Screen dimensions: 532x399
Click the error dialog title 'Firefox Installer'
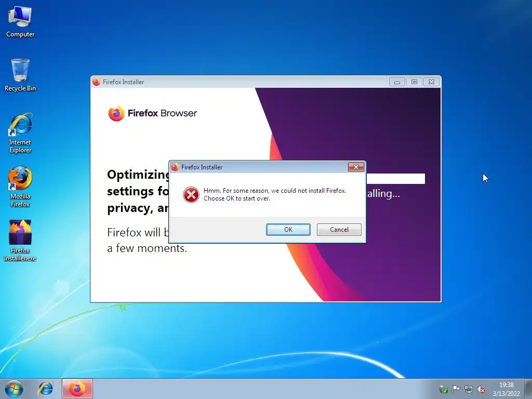pos(202,167)
